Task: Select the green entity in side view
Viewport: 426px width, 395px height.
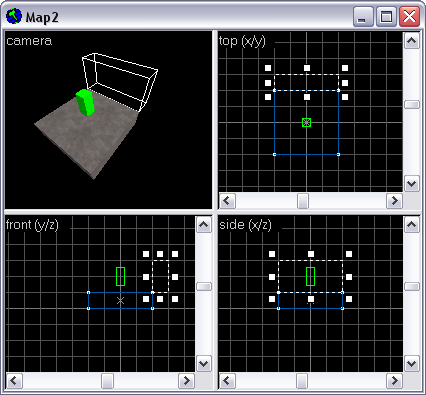Action: point(310,276)
